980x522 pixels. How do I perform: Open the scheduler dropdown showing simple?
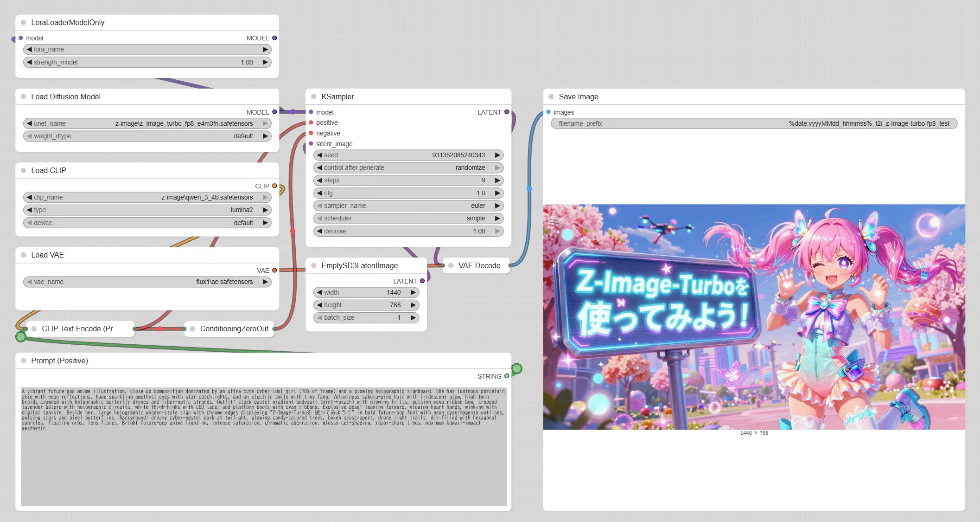click(408, 218)
